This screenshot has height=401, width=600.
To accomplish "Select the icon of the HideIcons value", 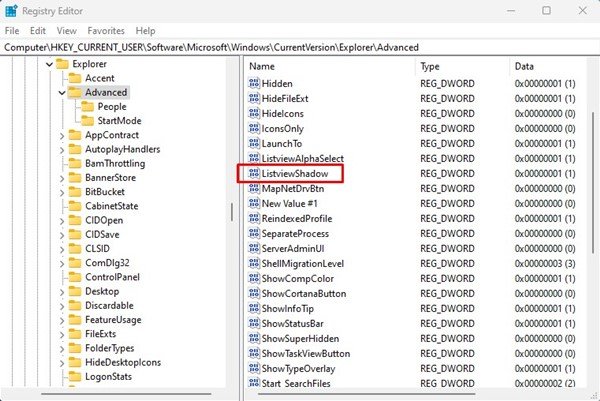I will [x=254, y=113].
